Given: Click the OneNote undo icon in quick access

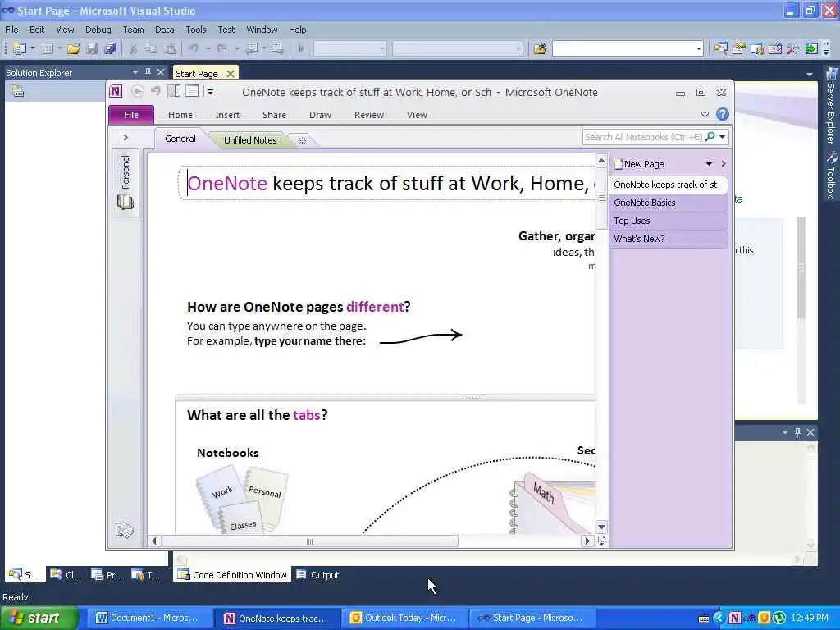Looking at the screenshot, I should pos(156,92).
